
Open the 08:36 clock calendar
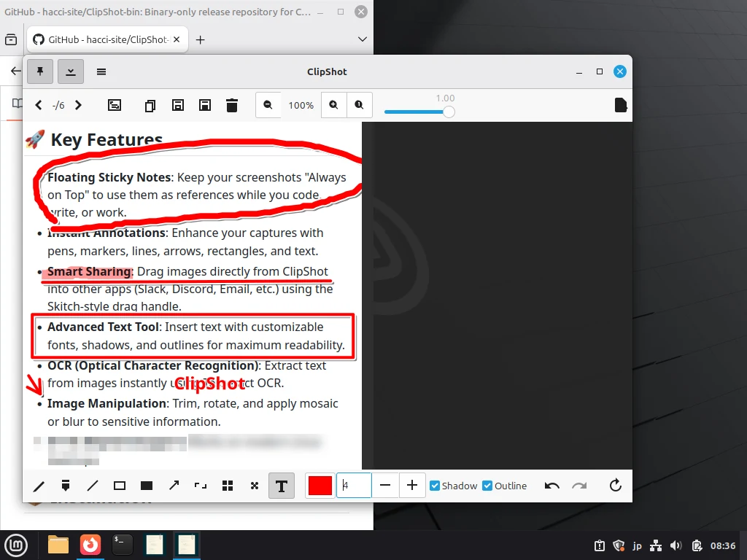[x=723, y=545]
